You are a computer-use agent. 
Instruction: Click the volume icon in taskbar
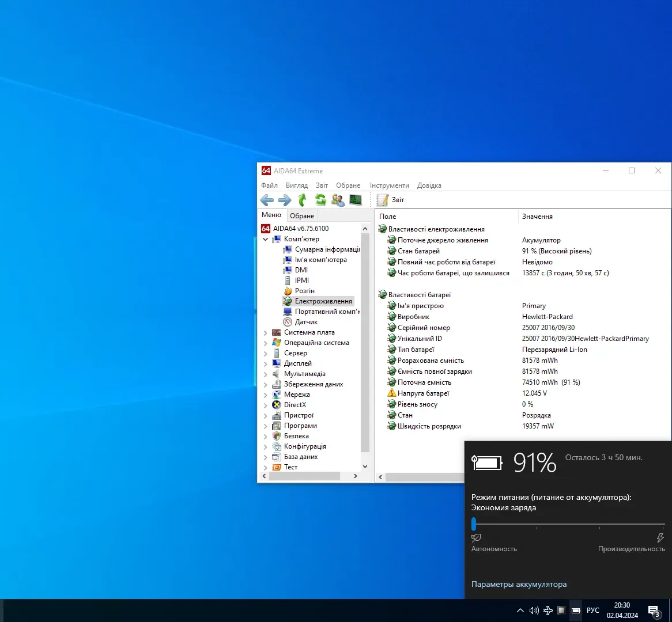[x=534, y=610]
